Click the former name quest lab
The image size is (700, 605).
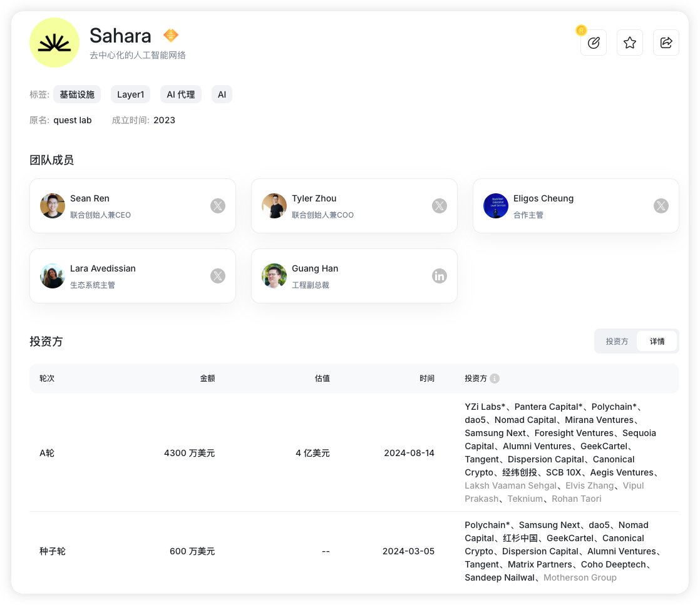[x=73, y=121]
